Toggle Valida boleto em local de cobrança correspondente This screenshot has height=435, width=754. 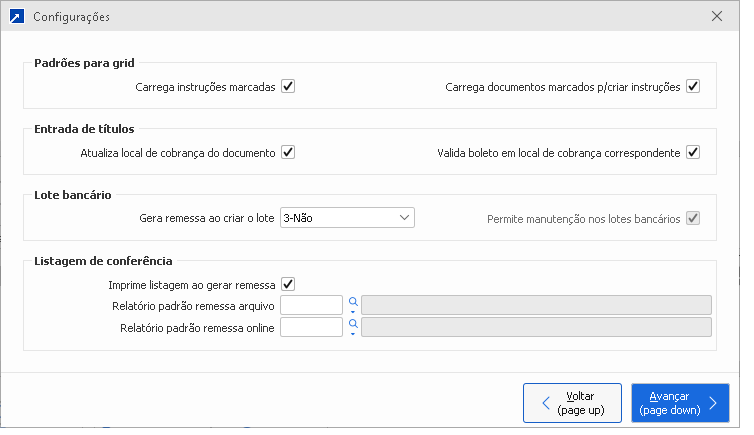[692, 153]
